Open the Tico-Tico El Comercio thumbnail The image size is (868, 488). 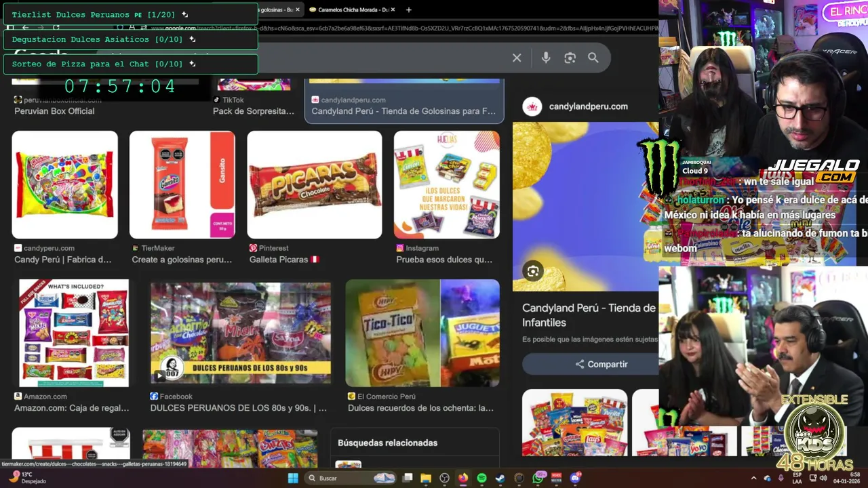click(x=422, y=333)
